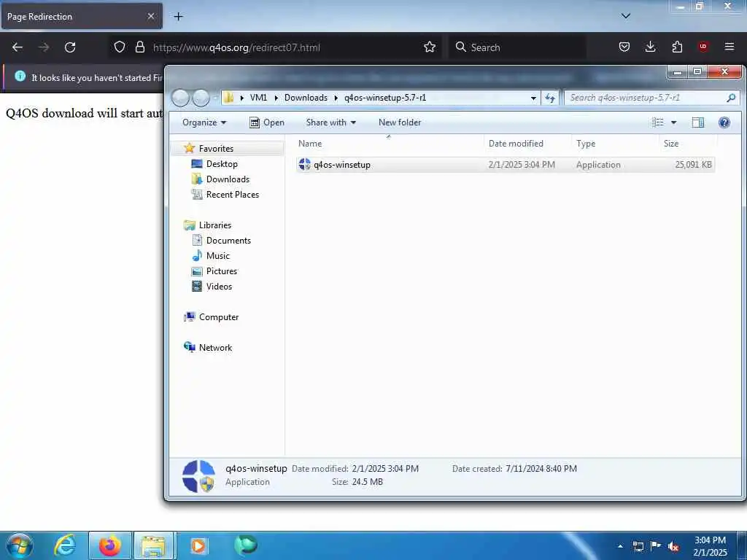Open Firefox hamburger application menu
This screenshot has height=560, width=747.
pos(729,47)
